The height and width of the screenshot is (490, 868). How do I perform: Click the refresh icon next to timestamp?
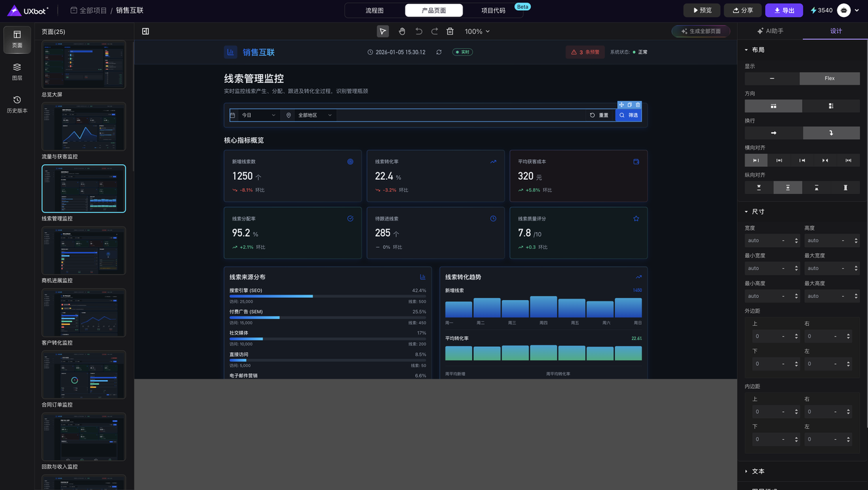pyautogui.click(x=439, y=52)
